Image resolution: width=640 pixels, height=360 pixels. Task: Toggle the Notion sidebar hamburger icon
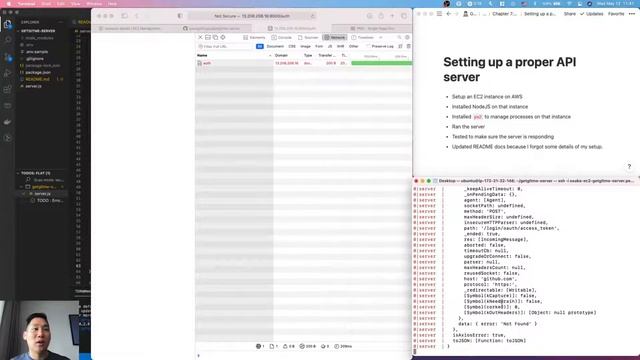tap(440, 14)
